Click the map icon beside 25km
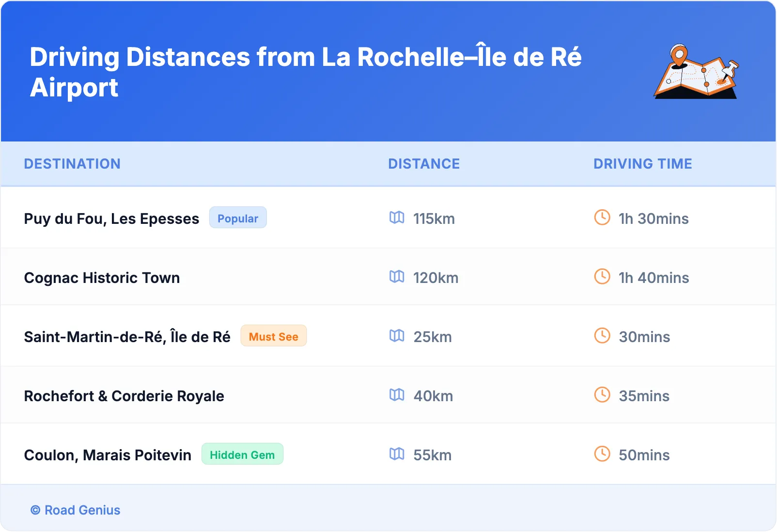 pyautogui.click(x=397, y=336)
